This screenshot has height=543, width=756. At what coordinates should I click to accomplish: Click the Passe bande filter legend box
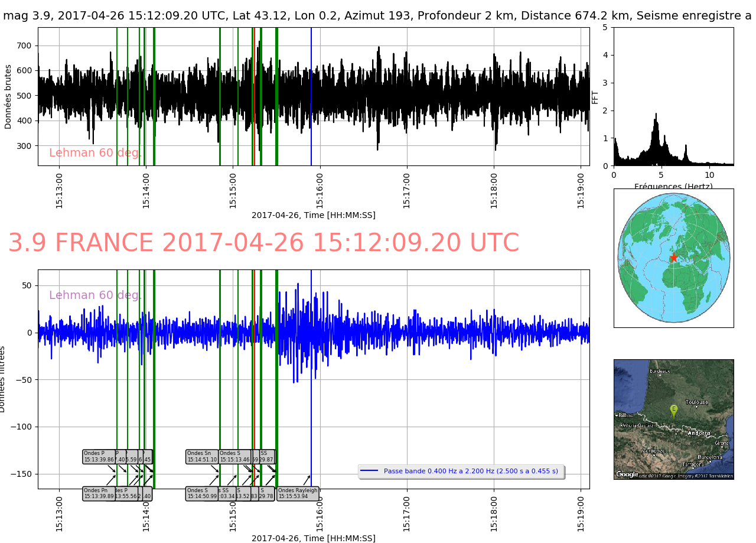(461, 472)
